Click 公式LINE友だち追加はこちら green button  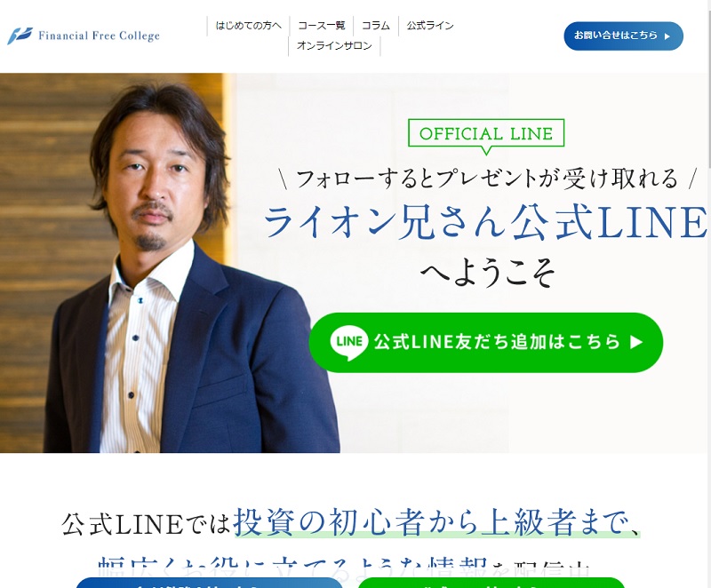(485, 343)
